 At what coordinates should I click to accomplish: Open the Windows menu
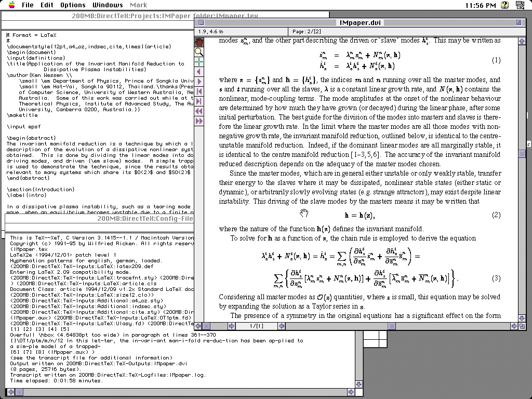coord(108,5)
